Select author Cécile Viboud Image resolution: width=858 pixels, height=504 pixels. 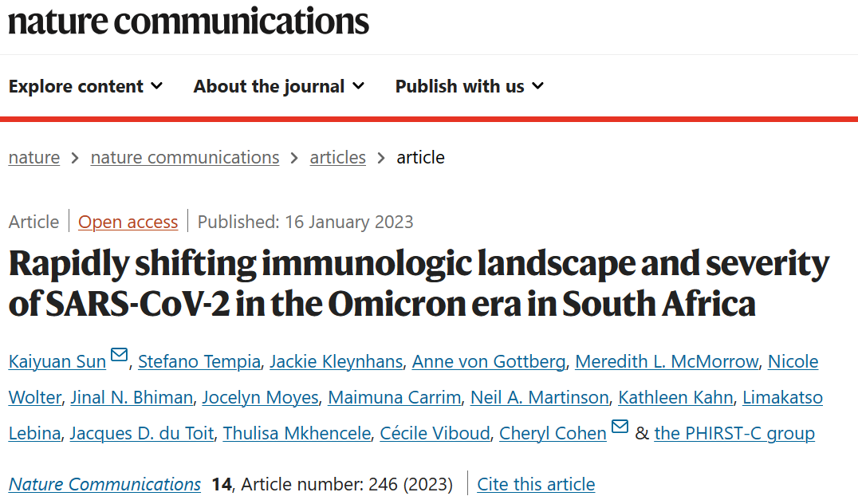click(435, 433)
